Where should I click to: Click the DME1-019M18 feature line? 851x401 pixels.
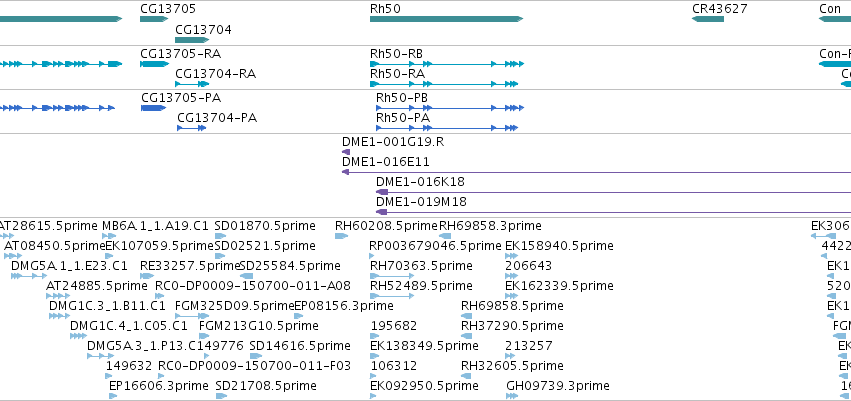tap(613, 212)
